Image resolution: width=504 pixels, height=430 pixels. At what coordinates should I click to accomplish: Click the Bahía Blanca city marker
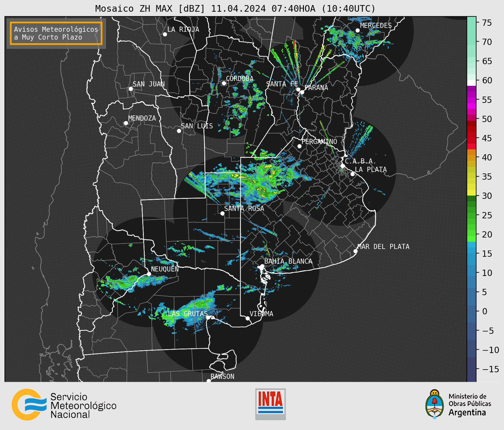click(x=262, y=266)
